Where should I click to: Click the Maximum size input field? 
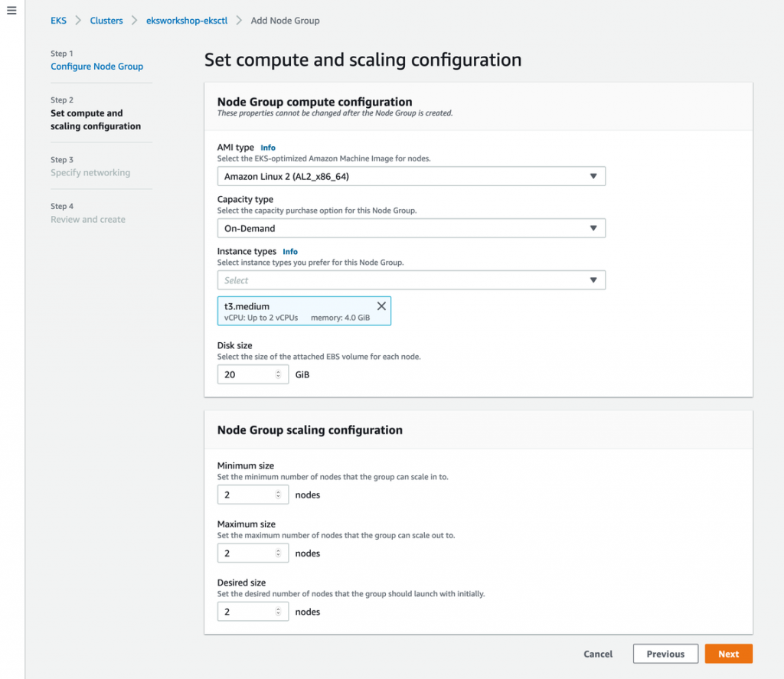pos(253,553)
